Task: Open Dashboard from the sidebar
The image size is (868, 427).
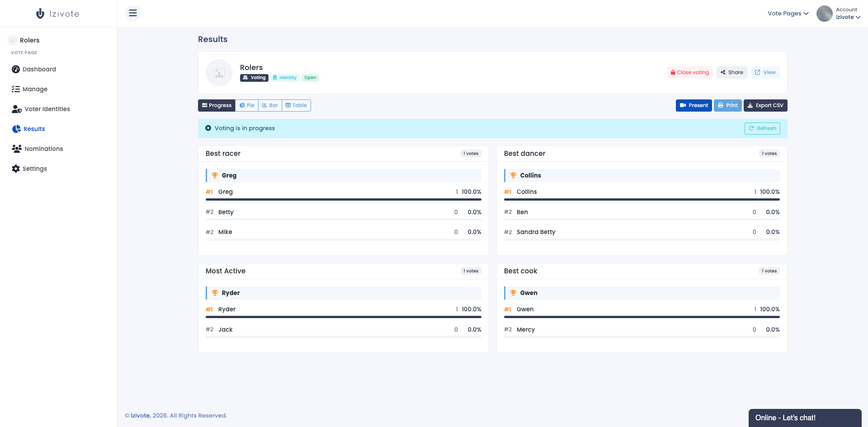Action: pyautogui.click(x=34, y=69)
